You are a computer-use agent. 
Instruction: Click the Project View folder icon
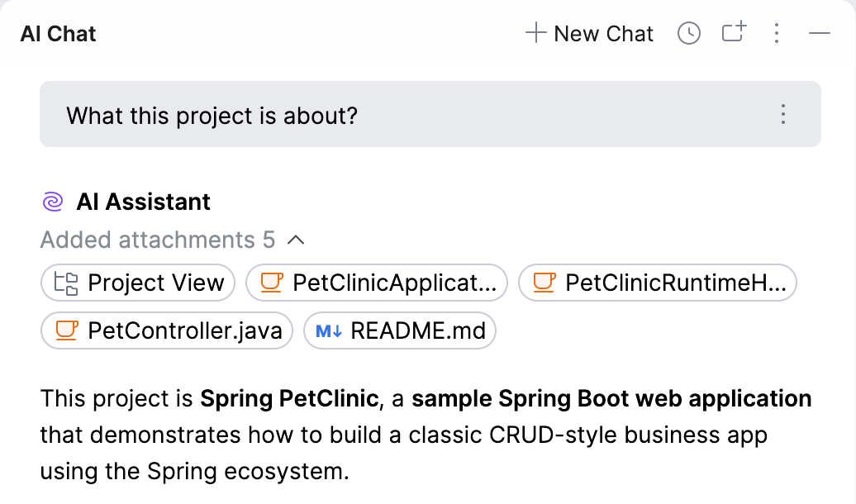[66, 283]
